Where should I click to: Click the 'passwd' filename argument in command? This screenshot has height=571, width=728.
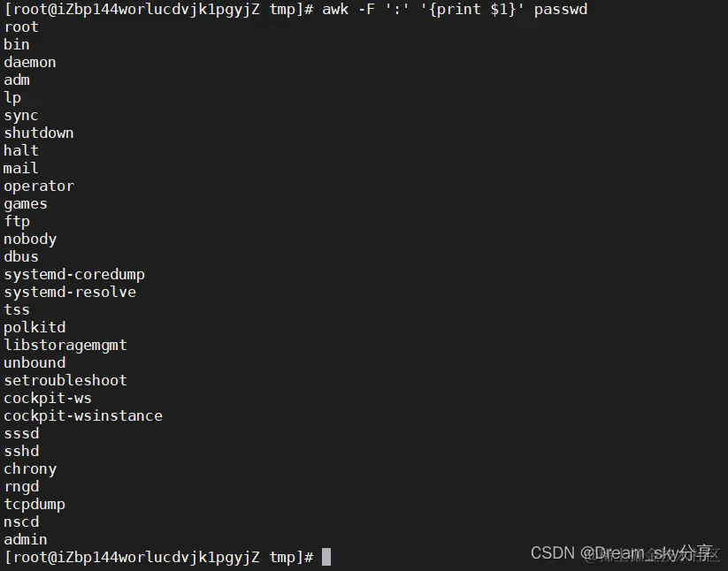tap(561, 9)
